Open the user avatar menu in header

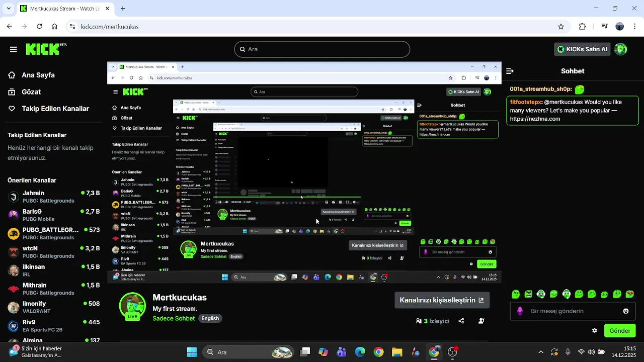[621, 49]
